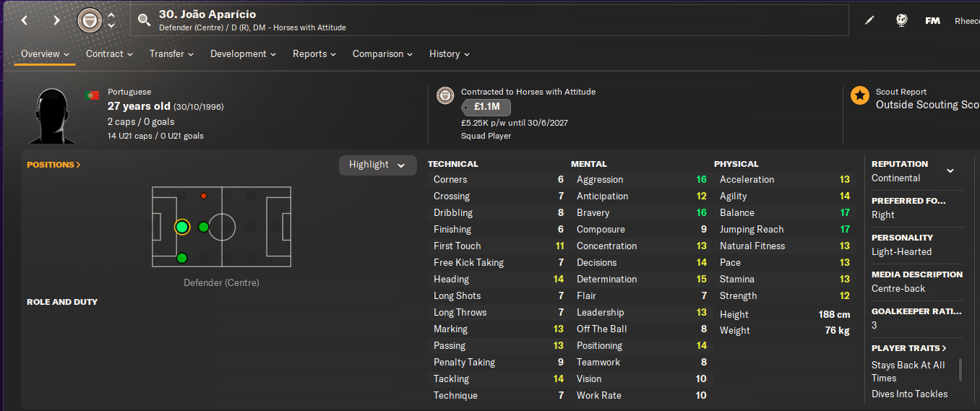Click the pencil edit icon
The width and height of the screenshot is (980, 411).
[869, 20]
